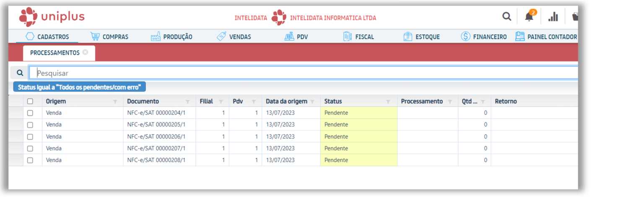Image resolution: width=644 pixels, height=197 pixels.
Task: Check the row for NFC-e/SAT 00000208/1
Action: pos(30,160)
